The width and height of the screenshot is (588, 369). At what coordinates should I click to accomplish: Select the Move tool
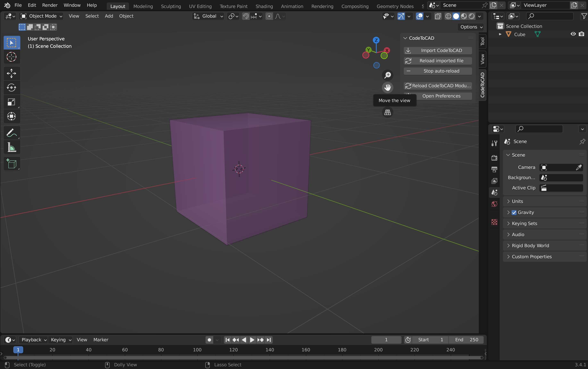click(11, 73)
